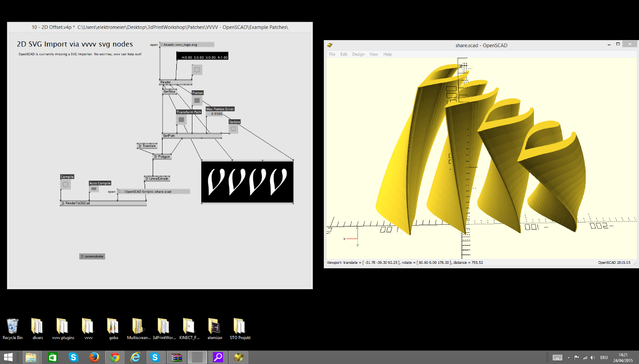Launch Firefox from the taskbar

(x=94, y=357)
